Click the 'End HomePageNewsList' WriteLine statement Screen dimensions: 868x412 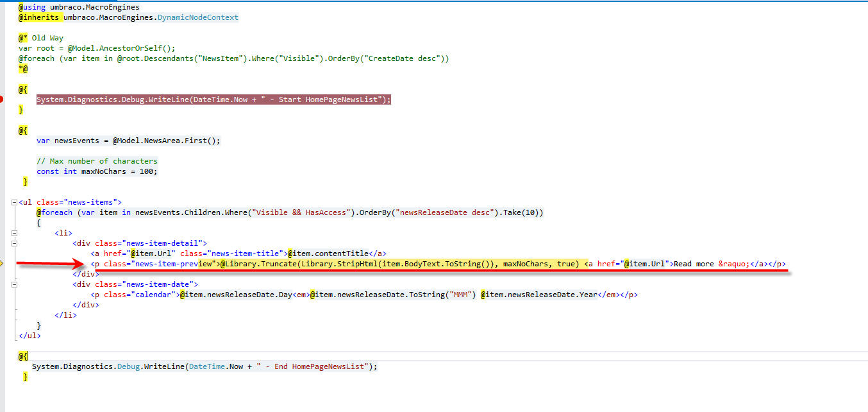tap(205, 366)
